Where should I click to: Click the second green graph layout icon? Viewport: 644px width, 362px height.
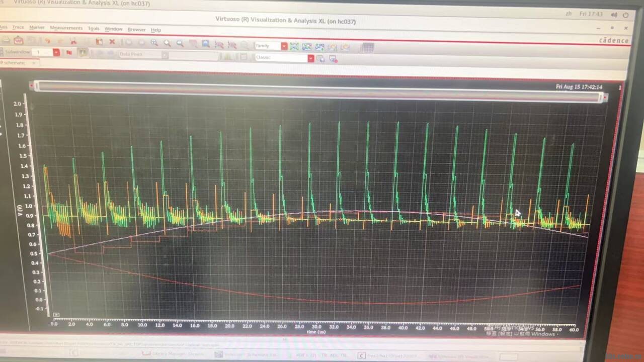click(x=307, y=47)
